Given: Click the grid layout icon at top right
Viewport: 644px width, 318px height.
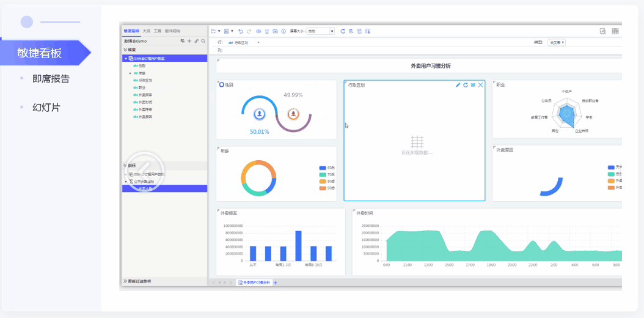Looking at the screenshot, I should [615, 31].
